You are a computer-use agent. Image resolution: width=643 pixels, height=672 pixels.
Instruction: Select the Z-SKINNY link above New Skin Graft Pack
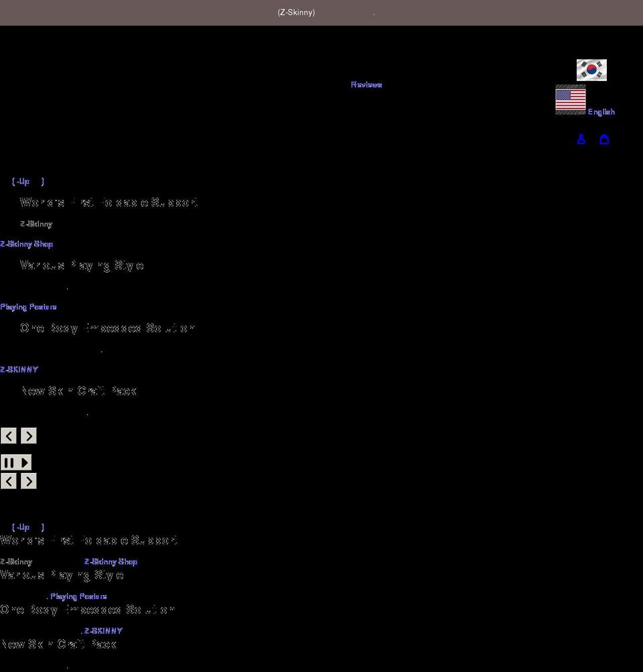pos(19,369)
